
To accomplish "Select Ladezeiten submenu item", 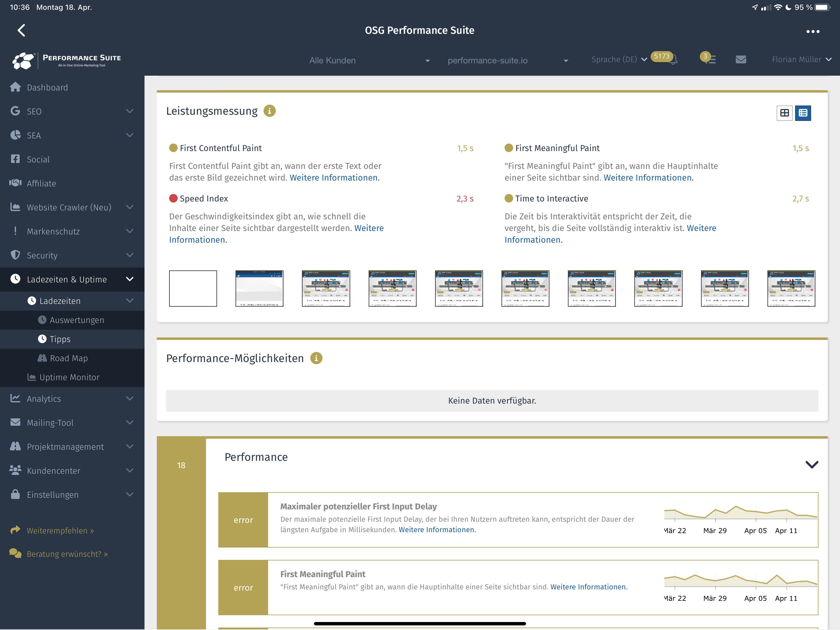I will click(x=72, y=301).
